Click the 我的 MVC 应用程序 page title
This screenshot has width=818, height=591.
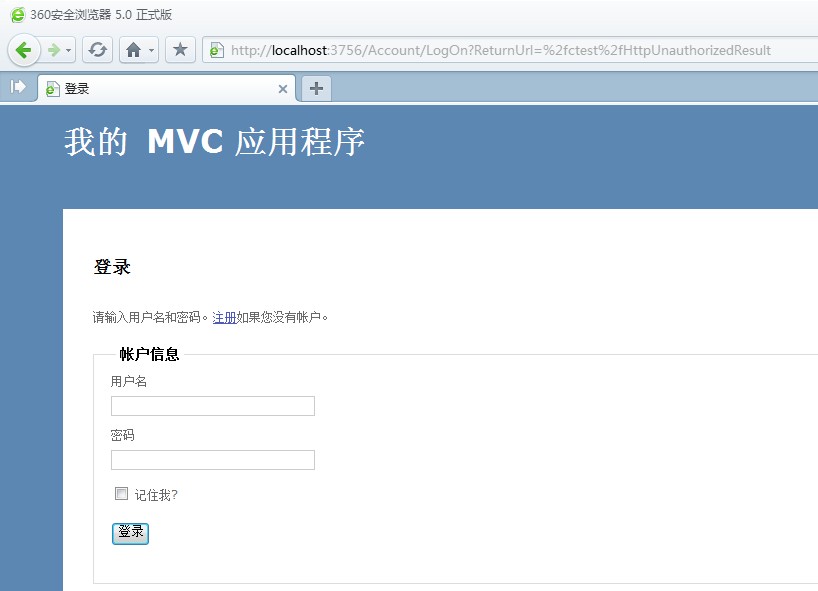(x=214, y=141)
